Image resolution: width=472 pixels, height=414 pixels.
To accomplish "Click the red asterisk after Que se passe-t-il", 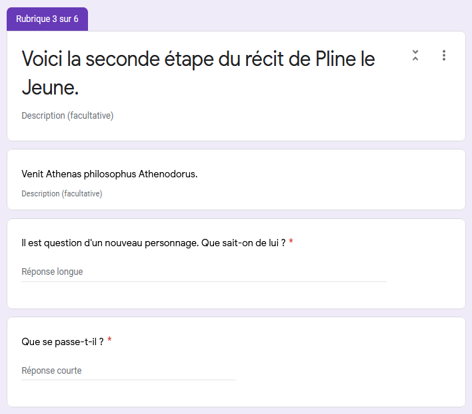I will tap(109, 340).
